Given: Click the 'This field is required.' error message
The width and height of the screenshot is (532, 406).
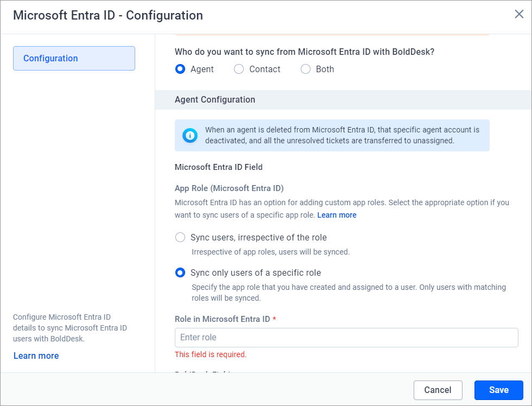Looking at the screenshot, I should [x=211, y=354].
